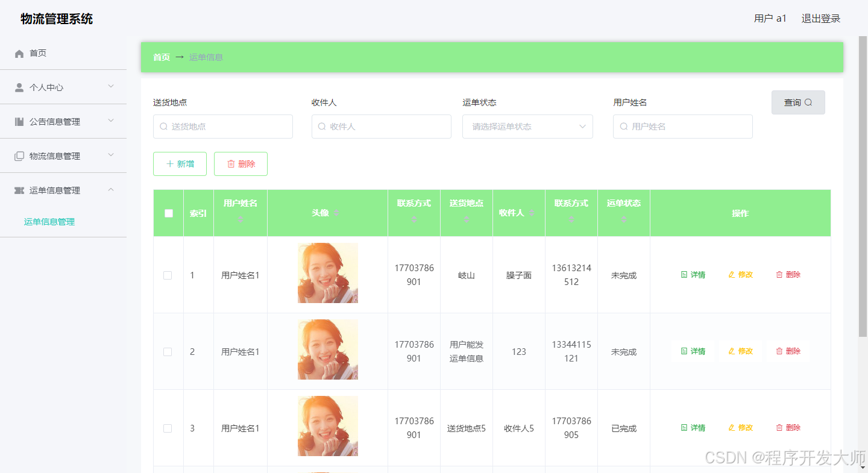Check the checkbox of row index 2
The width and height of the screenshot is (868, 473).
pos(168,352)
